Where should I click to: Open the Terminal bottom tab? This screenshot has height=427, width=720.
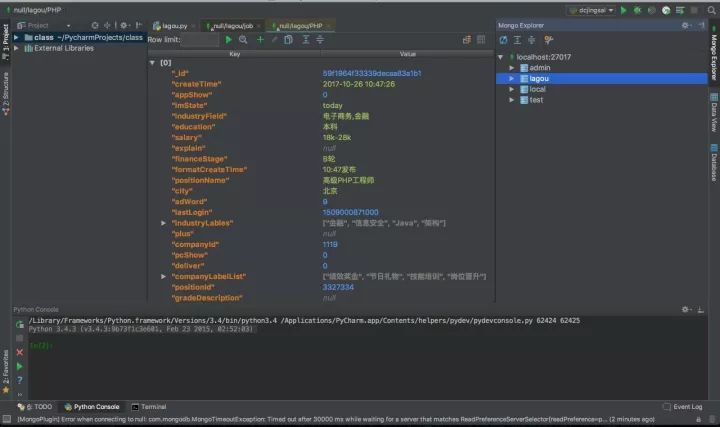click(149, 407)
